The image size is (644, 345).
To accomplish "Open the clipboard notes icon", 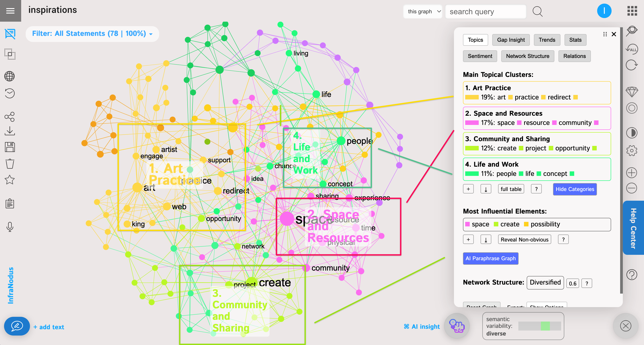I will pos(10,204).
